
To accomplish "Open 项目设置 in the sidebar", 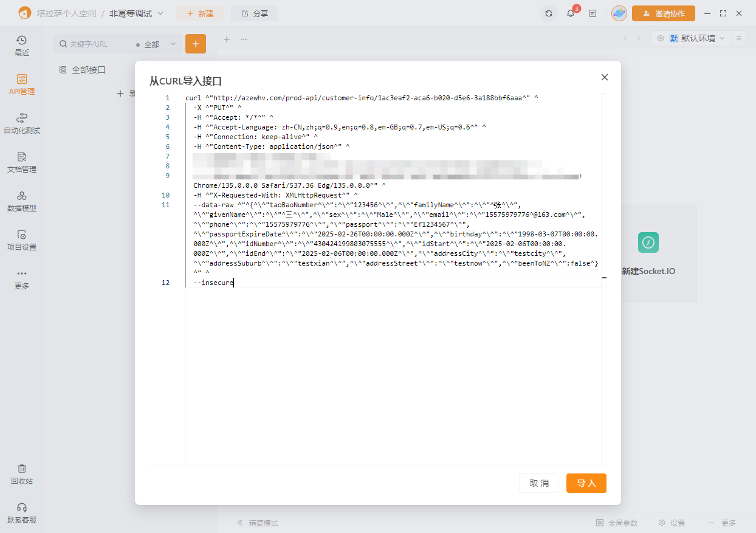I will click(x=21, y=240).
